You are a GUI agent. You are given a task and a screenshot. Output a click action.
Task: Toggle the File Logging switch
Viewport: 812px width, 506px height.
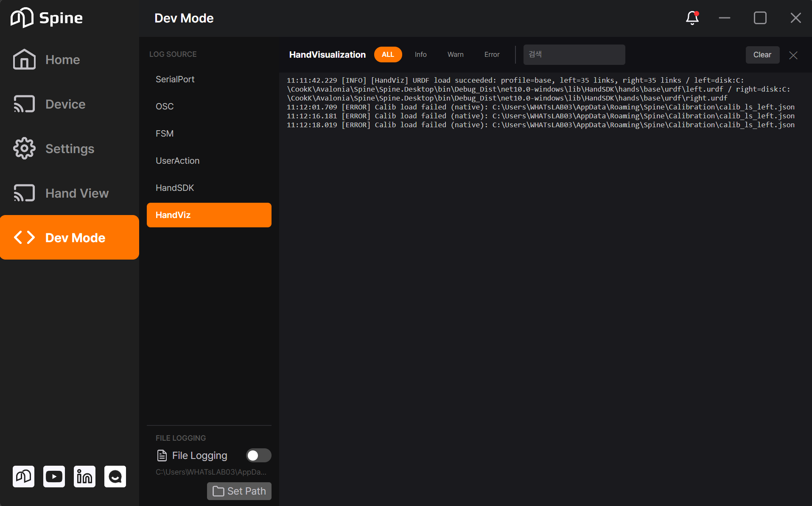click(x=259, y=456)
